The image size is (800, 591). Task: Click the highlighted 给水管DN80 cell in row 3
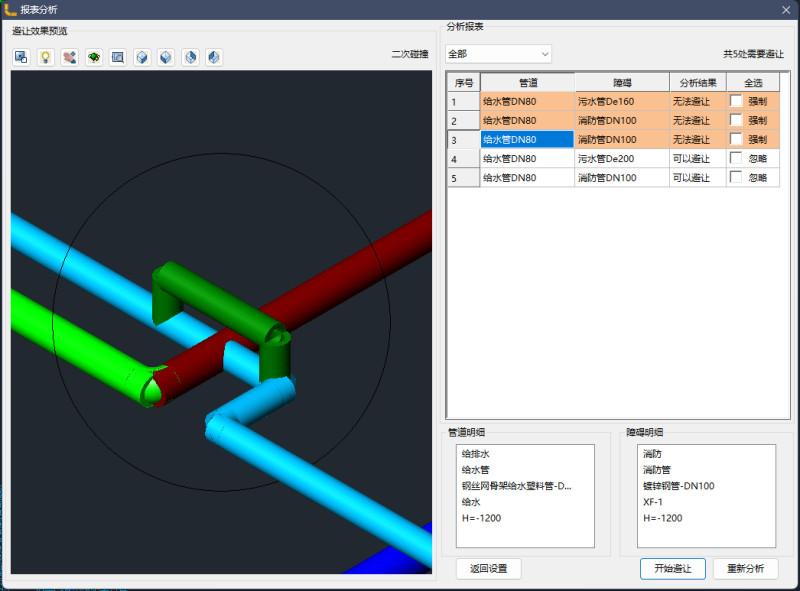[x=528, y=139]
